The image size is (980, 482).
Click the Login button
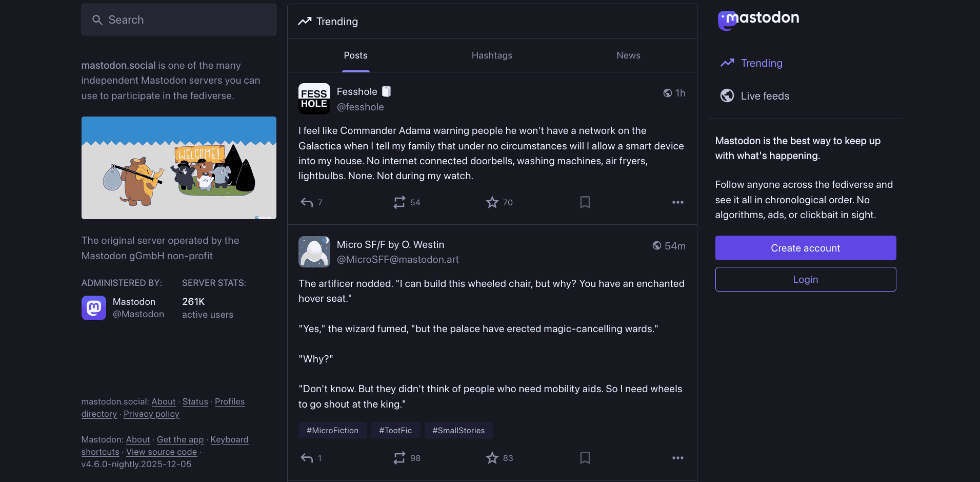(805, 279)
